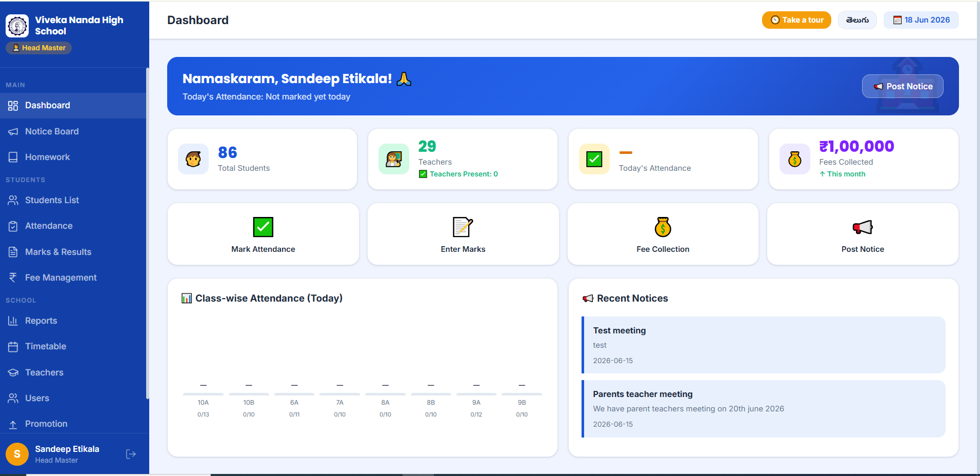Click the Marks & Results document icon
The width and height of the screenshot is (980, 476).
(x=13, y=252)
